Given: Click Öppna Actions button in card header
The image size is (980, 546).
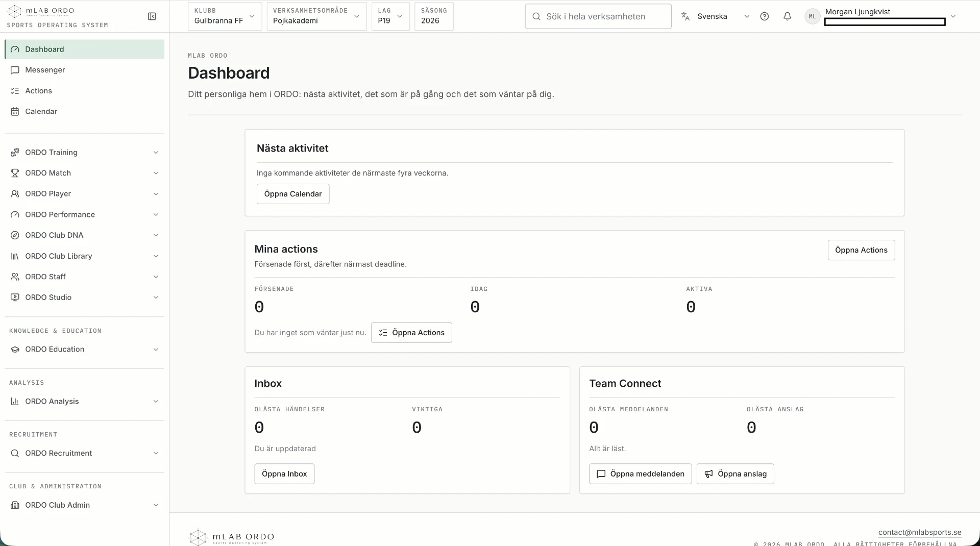Looking at the screenshot, I should (861, 250).
